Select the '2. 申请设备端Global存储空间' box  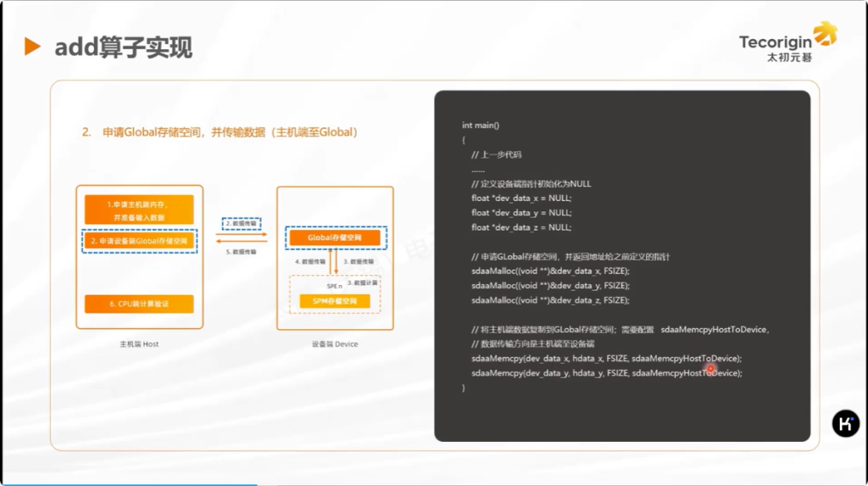[x=139, y=242]
